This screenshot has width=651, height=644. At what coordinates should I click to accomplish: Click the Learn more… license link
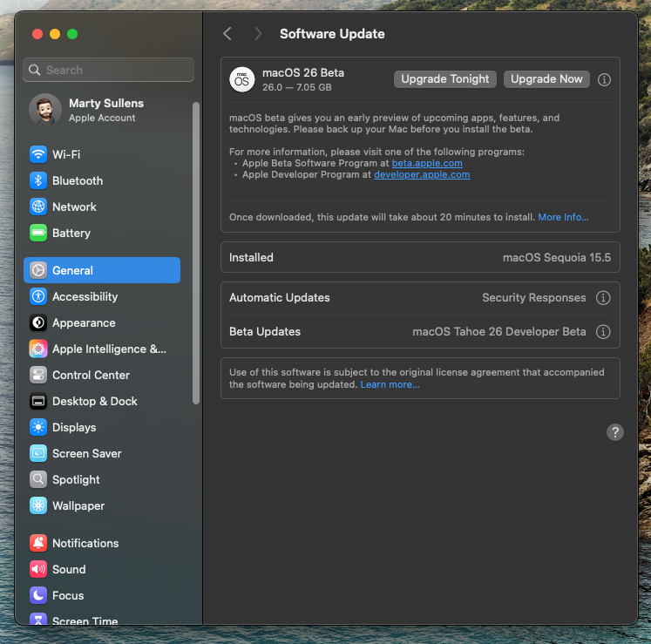390,384
